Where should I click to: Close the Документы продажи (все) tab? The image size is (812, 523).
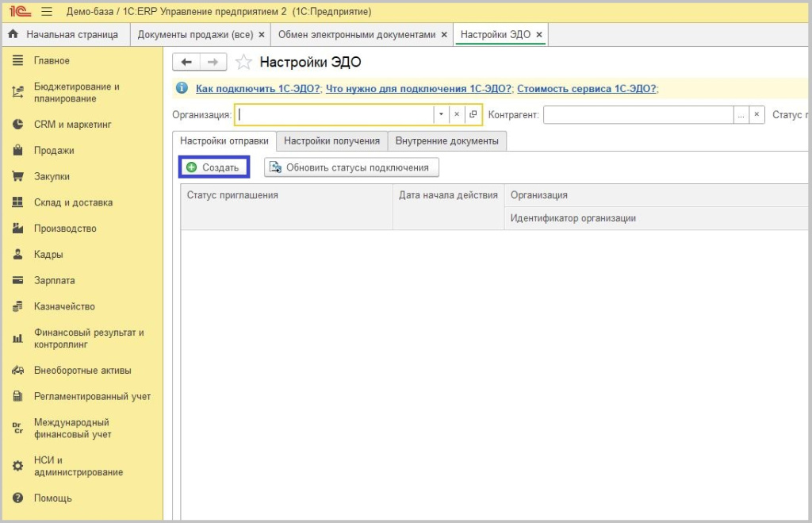[x=262, y=35]
